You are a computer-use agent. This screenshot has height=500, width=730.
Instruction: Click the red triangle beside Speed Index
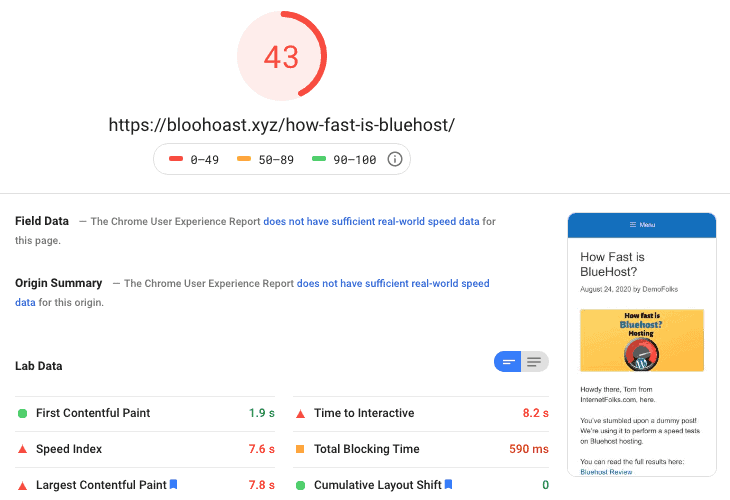pyautogui.click(x=22, y=449)
